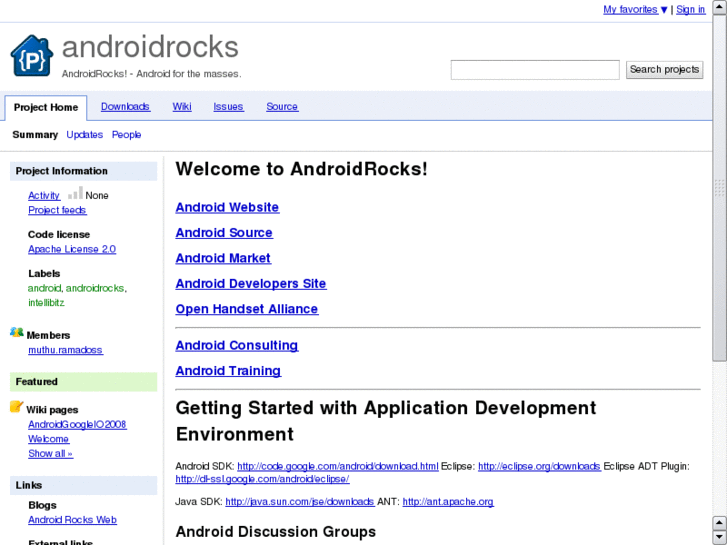This screenshot has width=727, height=545.
Task: Open the AndroidGoogleIO2008 wiki page
Action: point(77,424)
